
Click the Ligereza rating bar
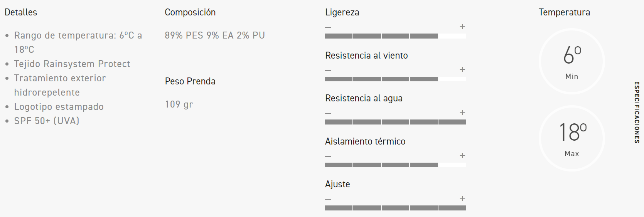tap(395, 36)
